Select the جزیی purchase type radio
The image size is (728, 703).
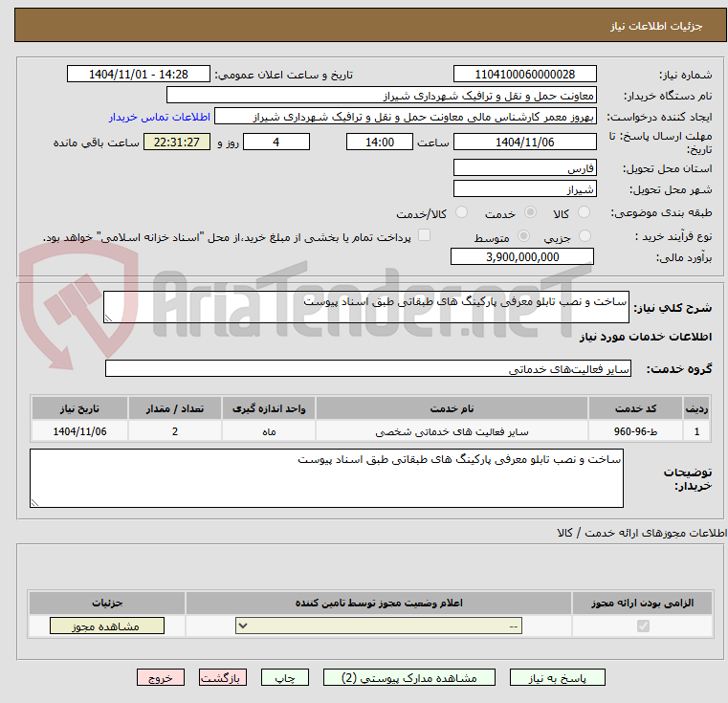click(585, 236)
